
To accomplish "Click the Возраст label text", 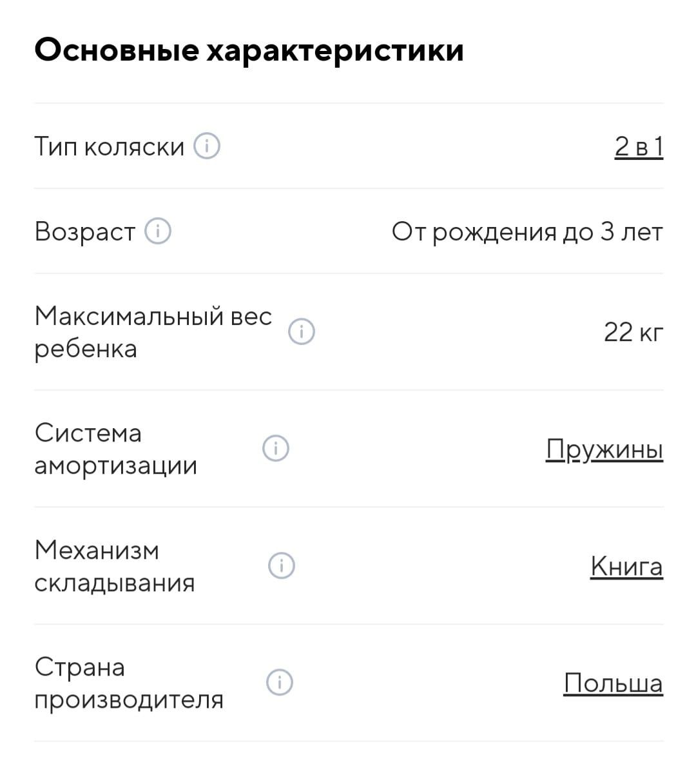I will tap(85, 231).
